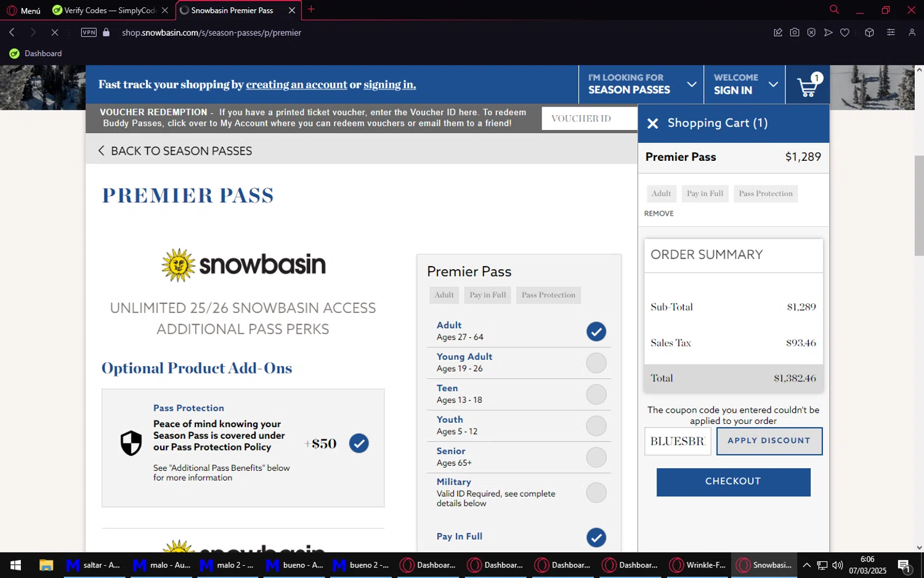Open File Explorer from taskbar
The width and height of the screenshot is (924, 578).
tap(46, 565)
